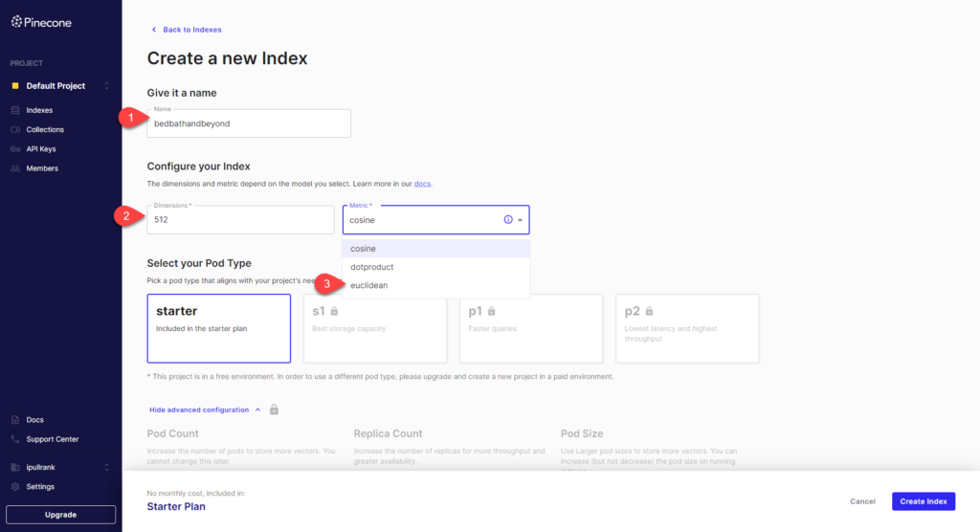The width and height of the screenshot is (980, 532).
Task: Select the p2 pod type card
Action: 687,328
